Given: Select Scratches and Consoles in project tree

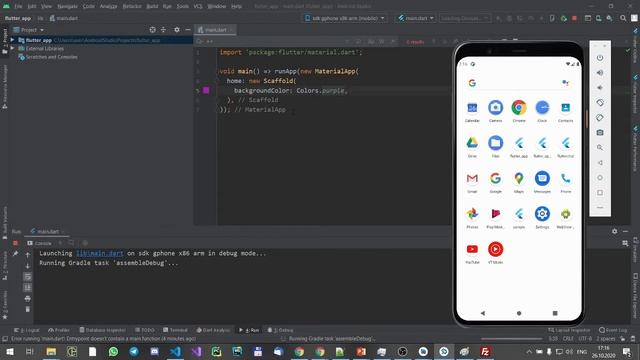Looking at the screenshot, I should [x=51, y=57].
